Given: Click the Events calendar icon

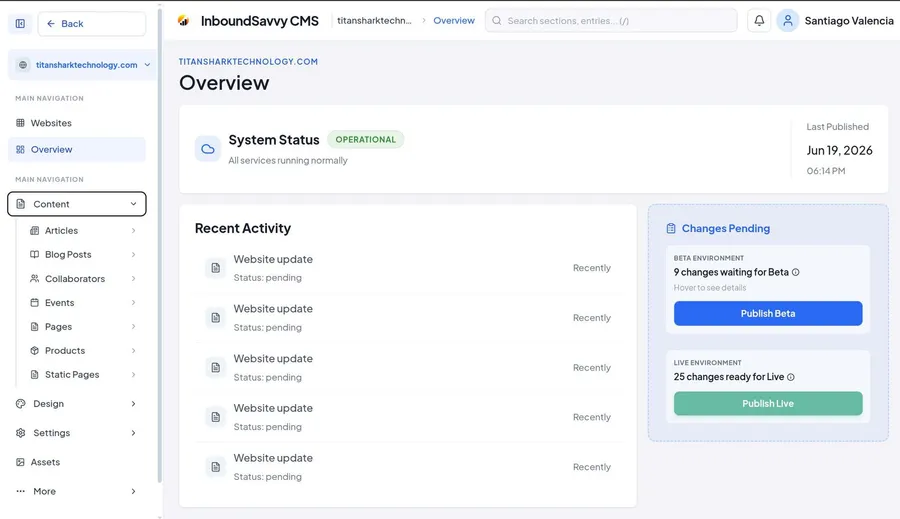Looking at the screenshot, I should pyautogui.click(x=34, y=303).
